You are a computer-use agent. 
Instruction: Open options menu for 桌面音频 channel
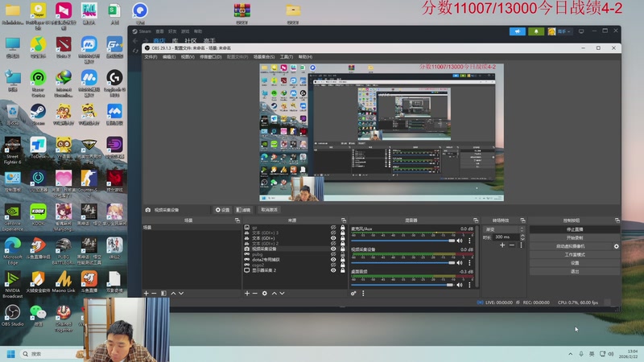[x=469, y=285]
